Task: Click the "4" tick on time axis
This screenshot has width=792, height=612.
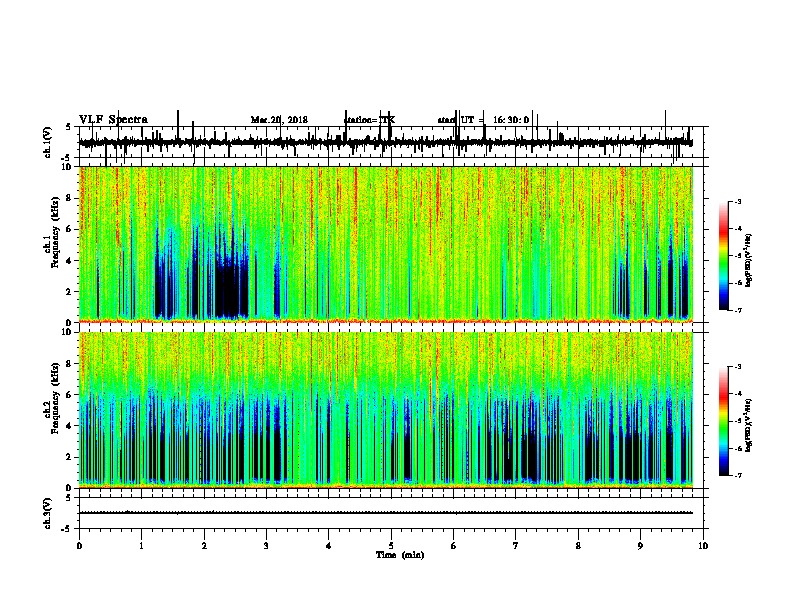Action: click(x=328, y=546)
